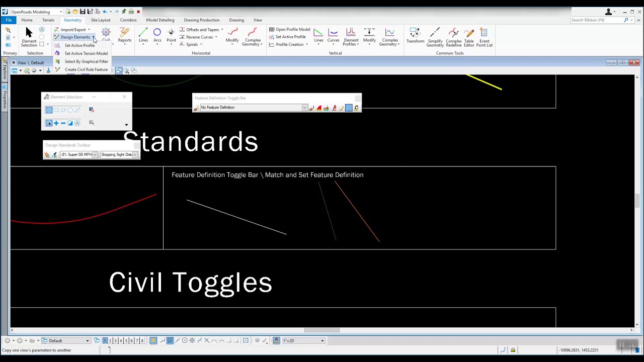The width and height of the screenshot is (644, 362).
Task: Click the Print icon in quick access toolbar
Action: pos(131,12)
